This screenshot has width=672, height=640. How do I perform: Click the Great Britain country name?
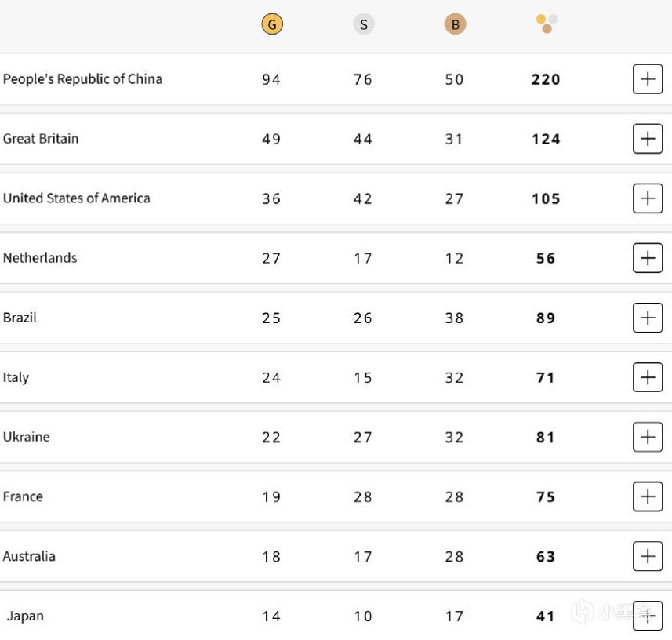click(41, 139)
